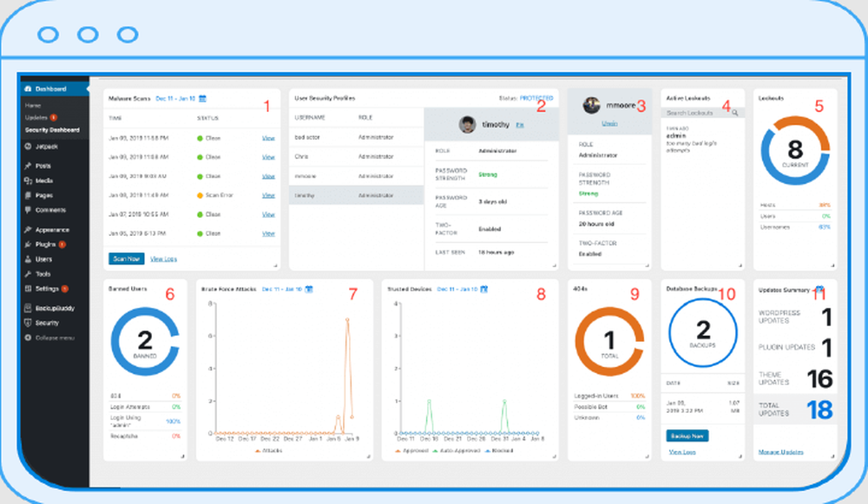Click timothy's avatar picture
Viewport: 868px width, 504px height.
467,124
